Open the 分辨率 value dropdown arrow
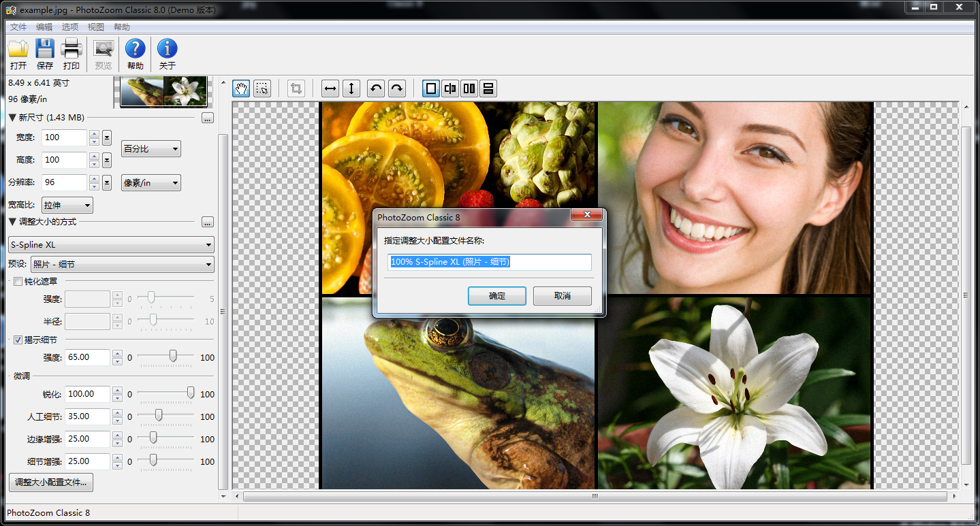This screenshot has height=526, width=980. click(x=107, y=183)
